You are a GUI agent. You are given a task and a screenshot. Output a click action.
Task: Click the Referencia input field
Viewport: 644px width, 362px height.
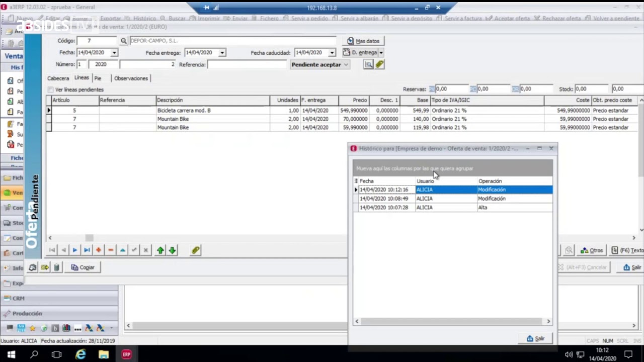click(x=247, y=64)
